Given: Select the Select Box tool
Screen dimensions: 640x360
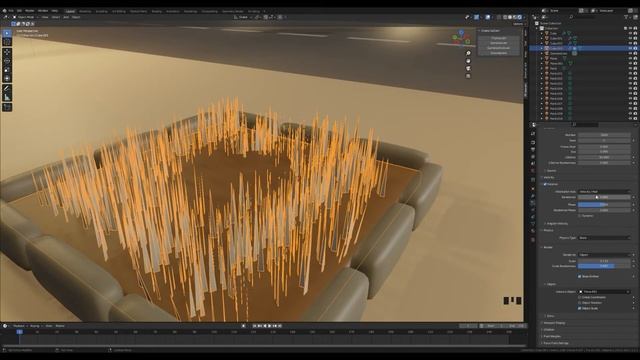Looking at the screenshot, I should pos(7,33).
